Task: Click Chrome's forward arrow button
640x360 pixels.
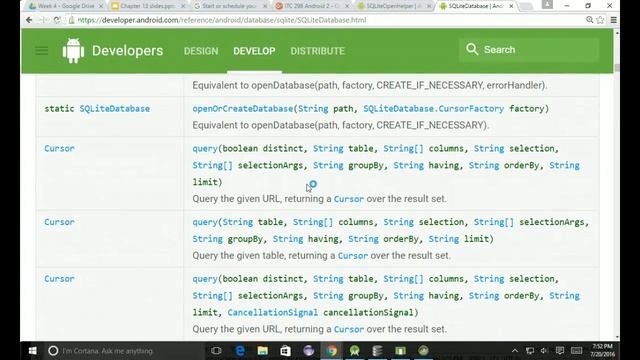Action: pyautogui.click(x=44, y=20)
